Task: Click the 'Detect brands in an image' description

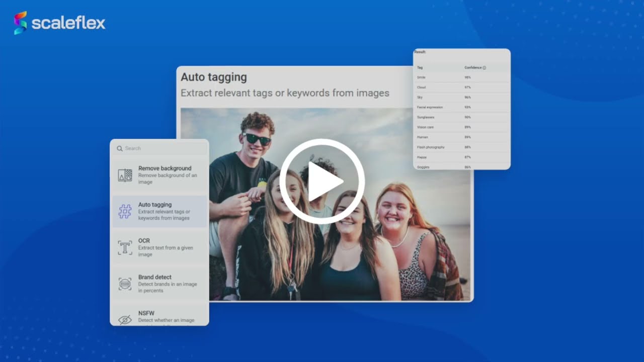Action: [168, 287]
